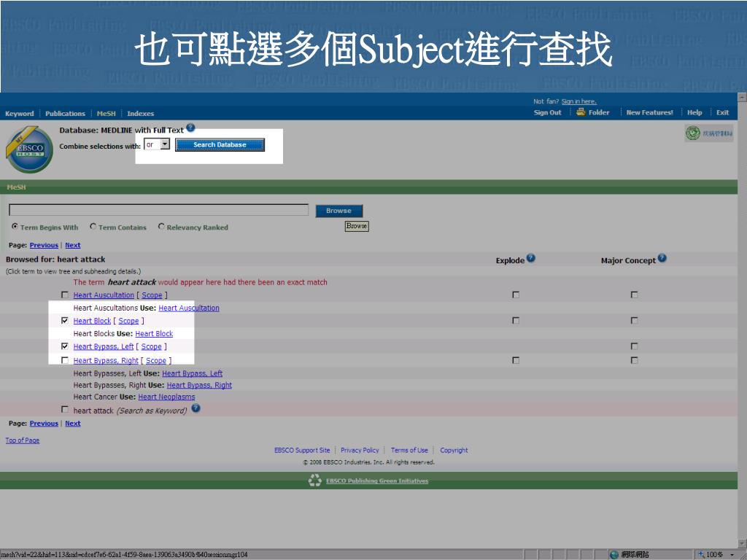
Task: Open the Heart Bypass, Left term link
Action: [104, 346]
